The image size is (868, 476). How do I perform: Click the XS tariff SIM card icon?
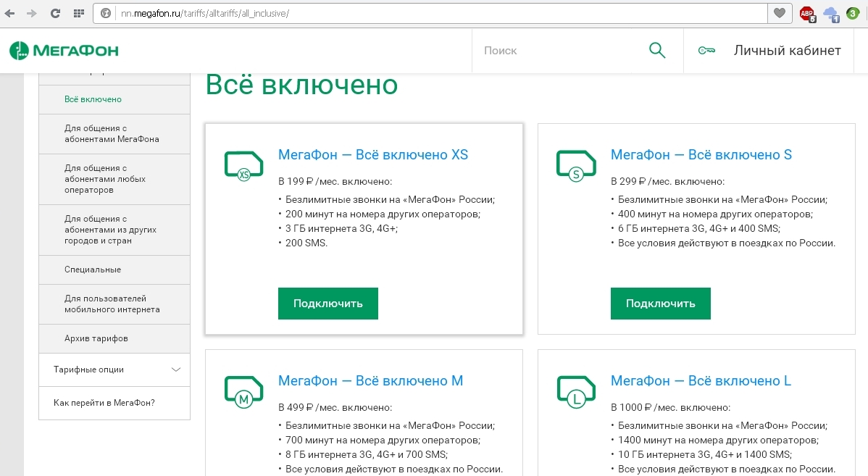(x=243, y=166)
